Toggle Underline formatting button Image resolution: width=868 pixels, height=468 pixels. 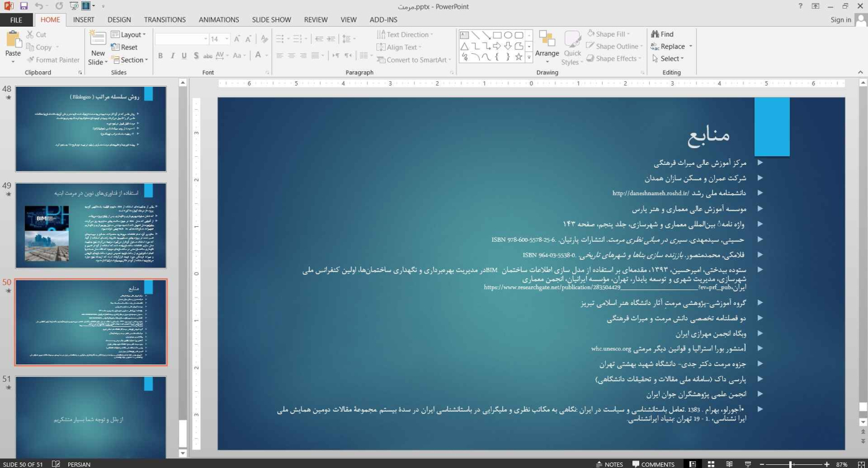[x=184, y=56]
